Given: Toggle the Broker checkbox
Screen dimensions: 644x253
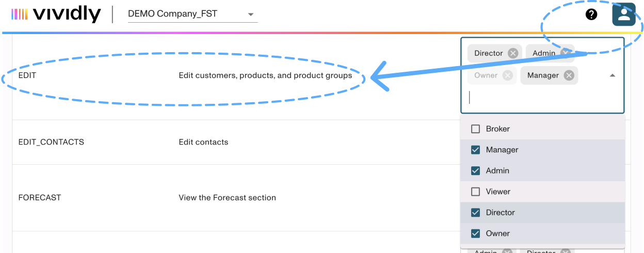Looking at the screenshot, I should [475, 129].
